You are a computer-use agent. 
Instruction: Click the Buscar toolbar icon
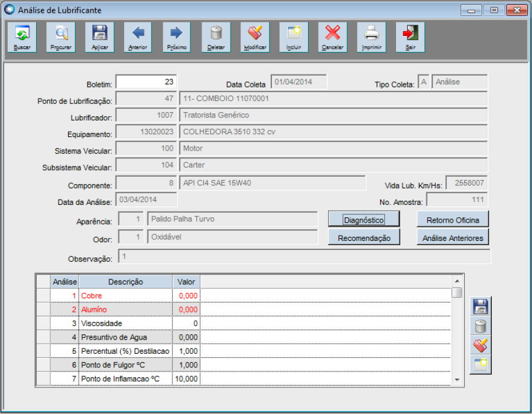(x=22, y=37)
